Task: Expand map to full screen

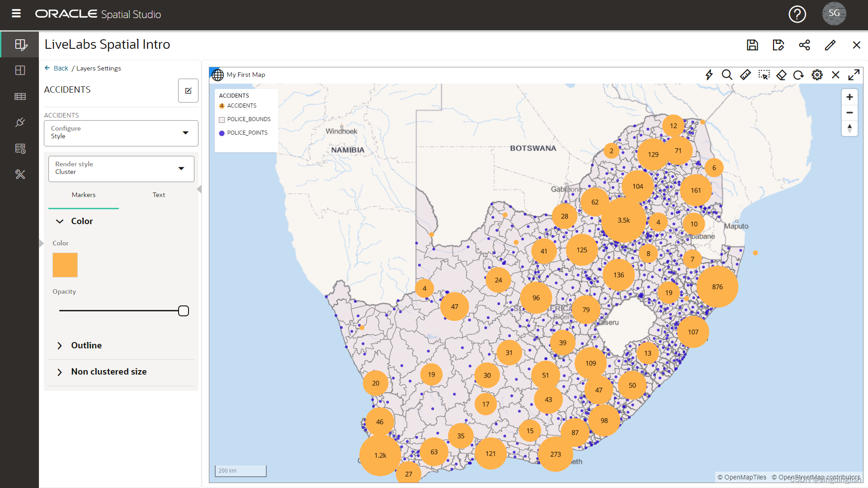Action: [854, 75]
